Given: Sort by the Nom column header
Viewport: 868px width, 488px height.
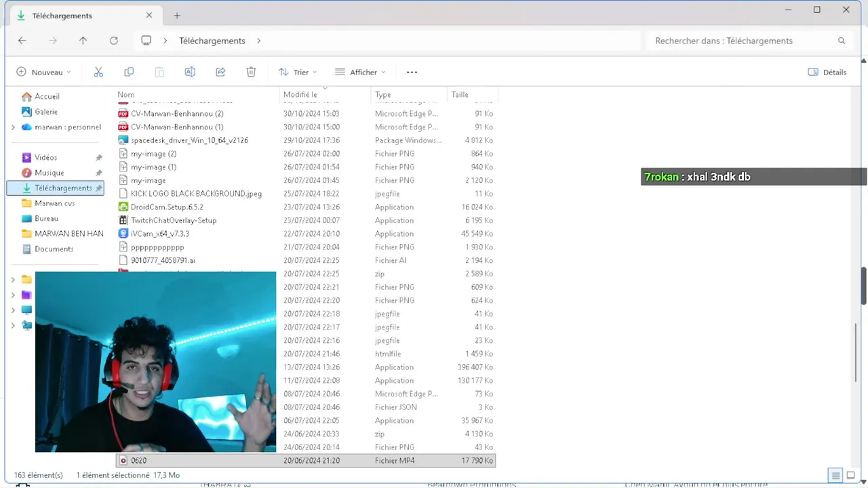Looking at the screenshot, I should pos(126,95).
